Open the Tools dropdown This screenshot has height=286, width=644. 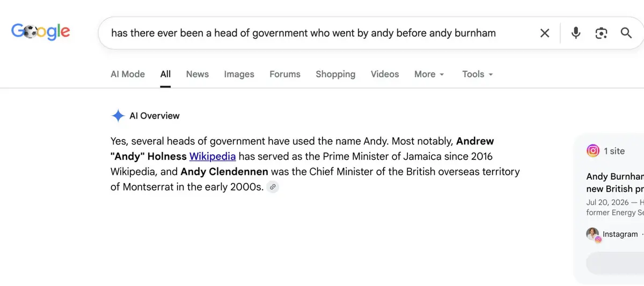[x=478, y=74]
